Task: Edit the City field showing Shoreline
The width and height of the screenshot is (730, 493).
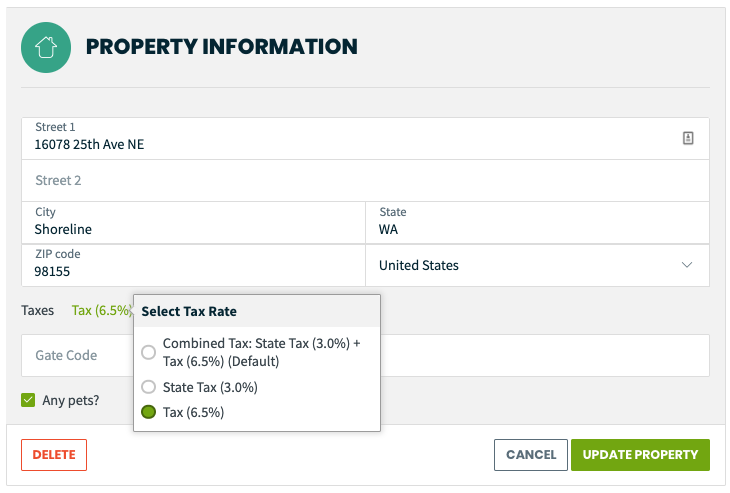Action: click(x=193, y=223)
